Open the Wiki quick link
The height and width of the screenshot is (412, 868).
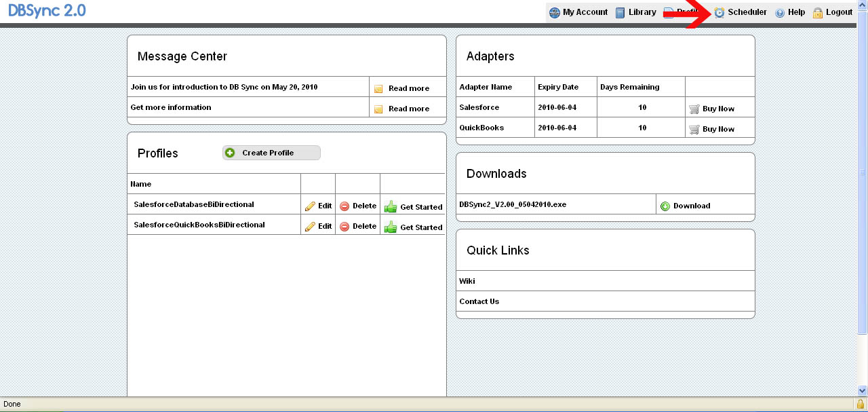pos(467,281)
